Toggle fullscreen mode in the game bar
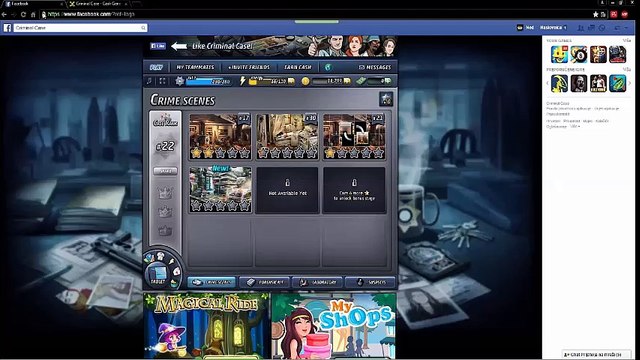 pos(162,81)
